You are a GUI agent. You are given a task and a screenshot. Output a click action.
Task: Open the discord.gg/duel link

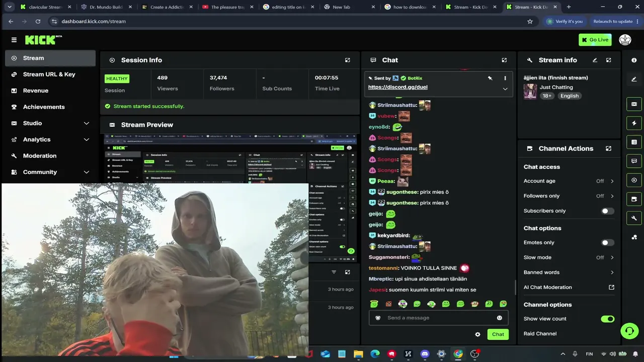pos(397,87)
